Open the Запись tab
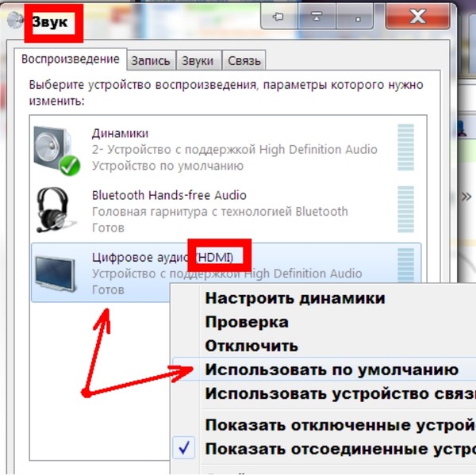The height and width of the screenshot is (475, 476). 151,61
